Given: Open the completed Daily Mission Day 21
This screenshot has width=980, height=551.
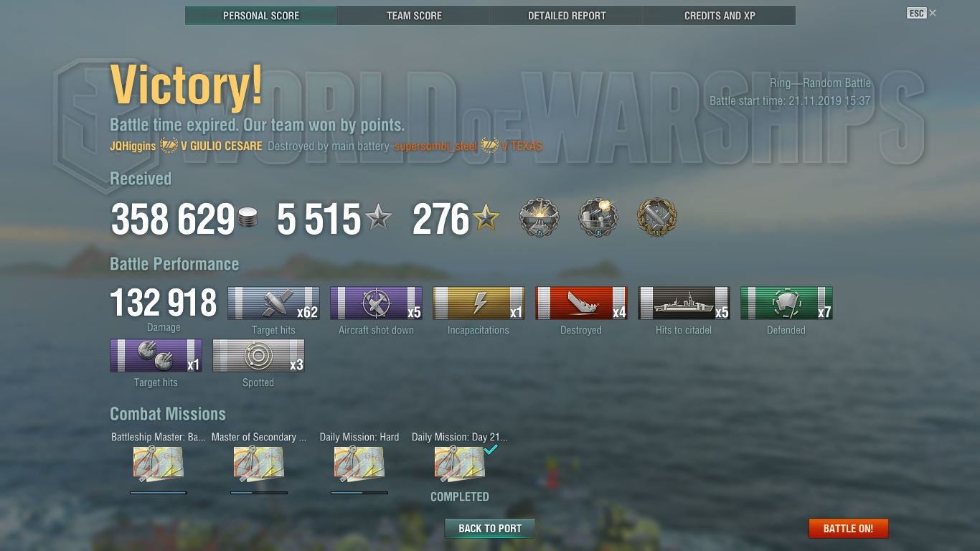Looking at the screenshot, I should click(460, 463).
